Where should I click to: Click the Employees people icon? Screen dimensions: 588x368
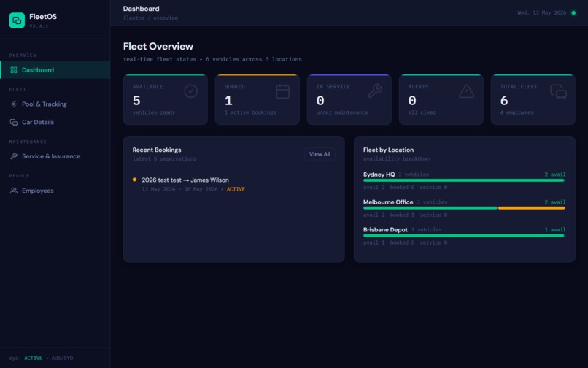14,191
